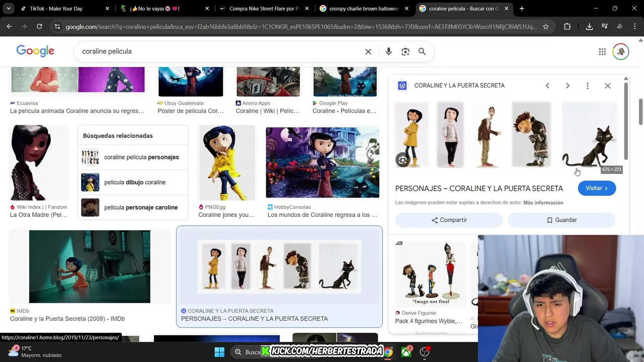Open the HobbyConsolas Coraline worlds thumbnail

click(x=323, y=162)
